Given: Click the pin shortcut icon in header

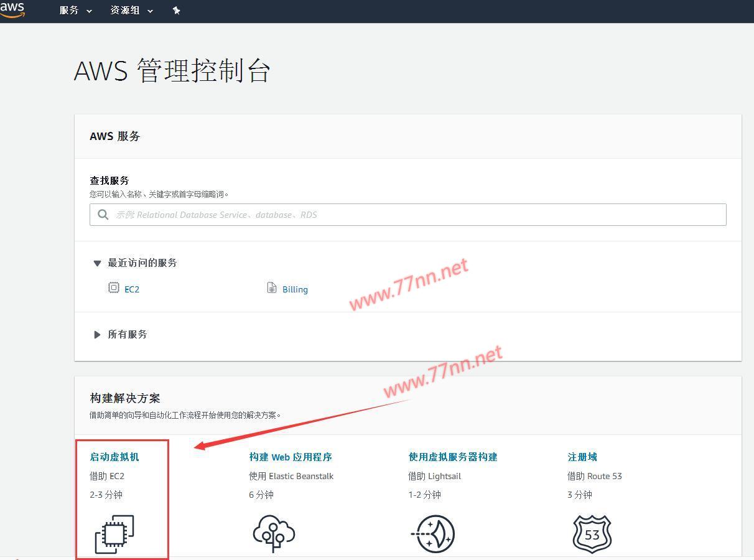Looking at the screenshot, I should (x=176, y=11).
